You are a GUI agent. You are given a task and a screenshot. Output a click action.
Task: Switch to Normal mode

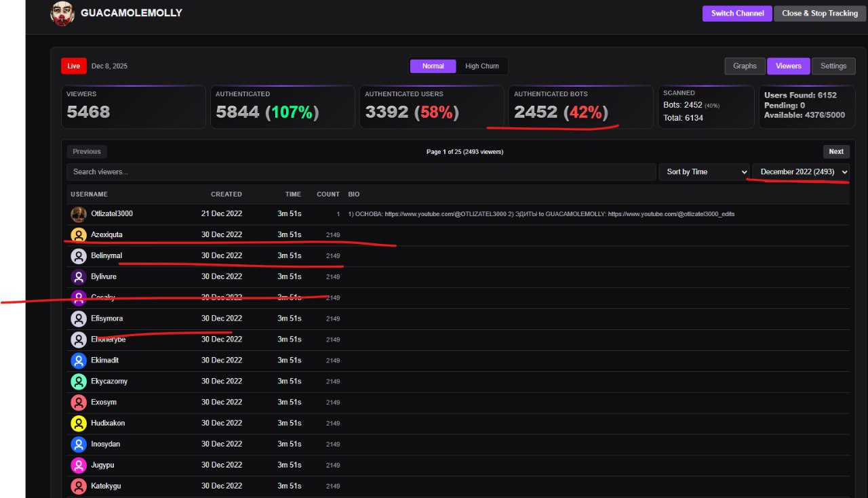point(433,66)
